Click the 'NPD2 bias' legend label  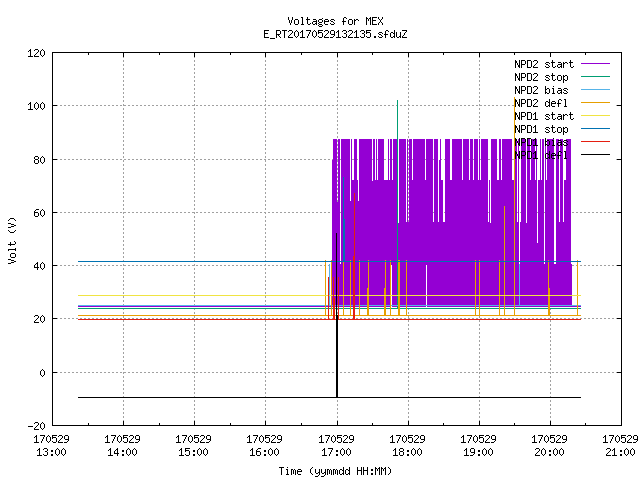541,90
